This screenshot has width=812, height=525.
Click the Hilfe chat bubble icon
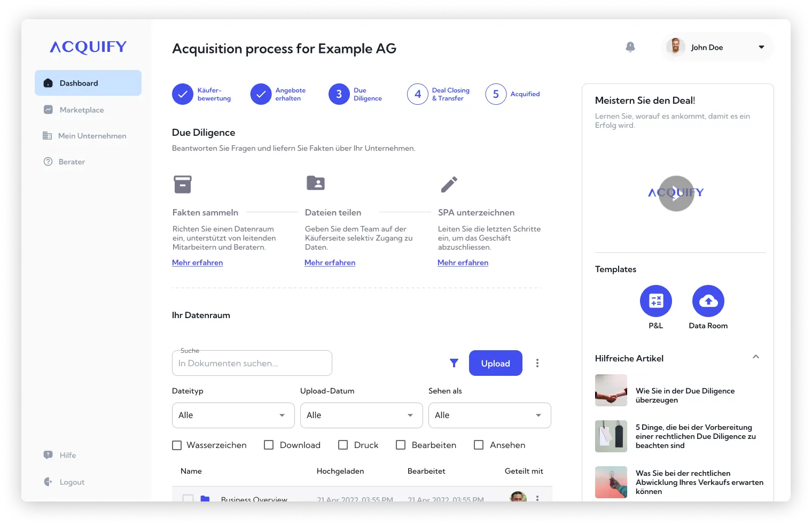coord(48,455)
